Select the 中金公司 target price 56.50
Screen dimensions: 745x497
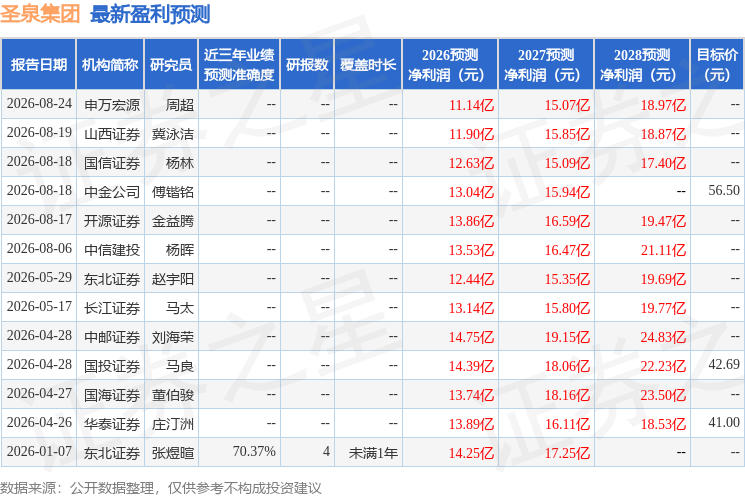coord(724,191)
